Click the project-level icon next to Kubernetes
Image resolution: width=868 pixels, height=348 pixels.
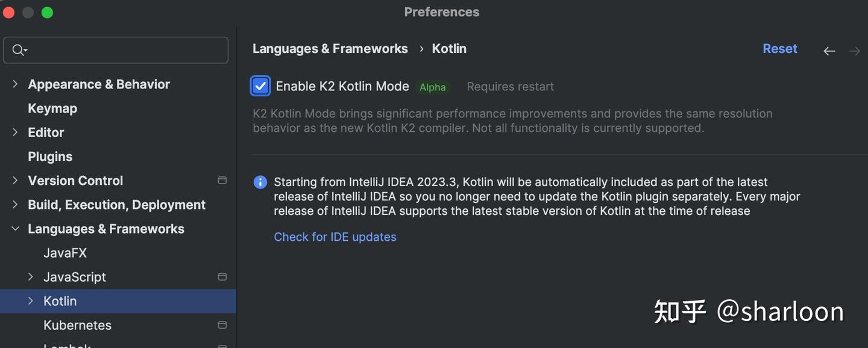pyautogui.click(x=222, y=325)
